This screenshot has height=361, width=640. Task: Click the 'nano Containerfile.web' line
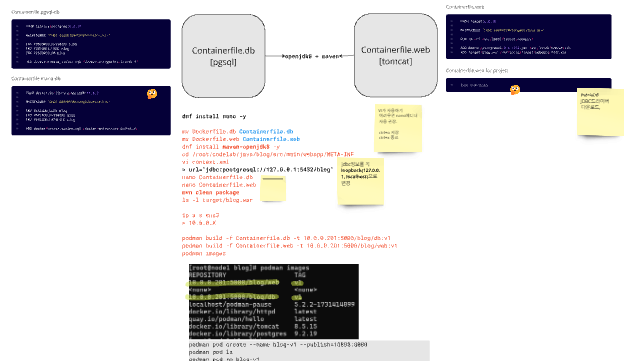219,185
